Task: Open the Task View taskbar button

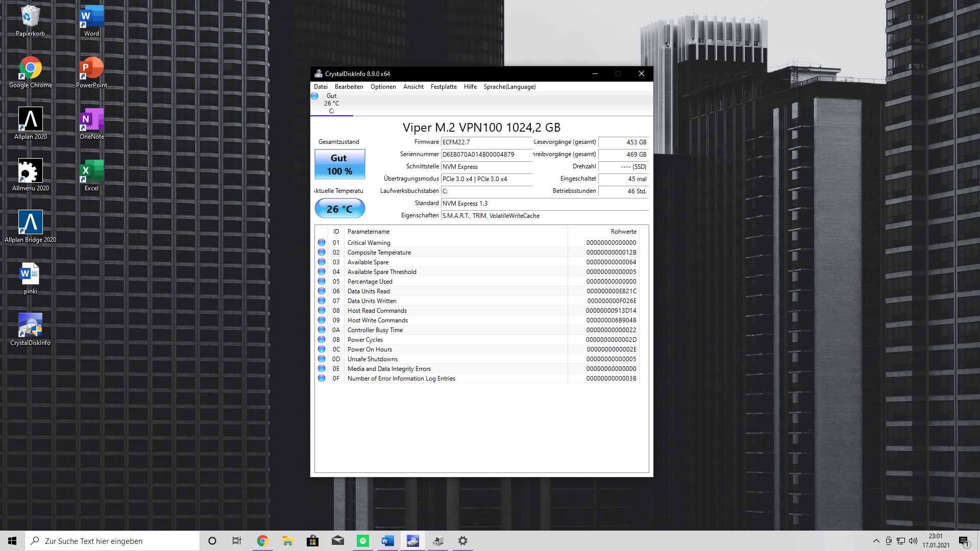Action: tap(236, 541)
